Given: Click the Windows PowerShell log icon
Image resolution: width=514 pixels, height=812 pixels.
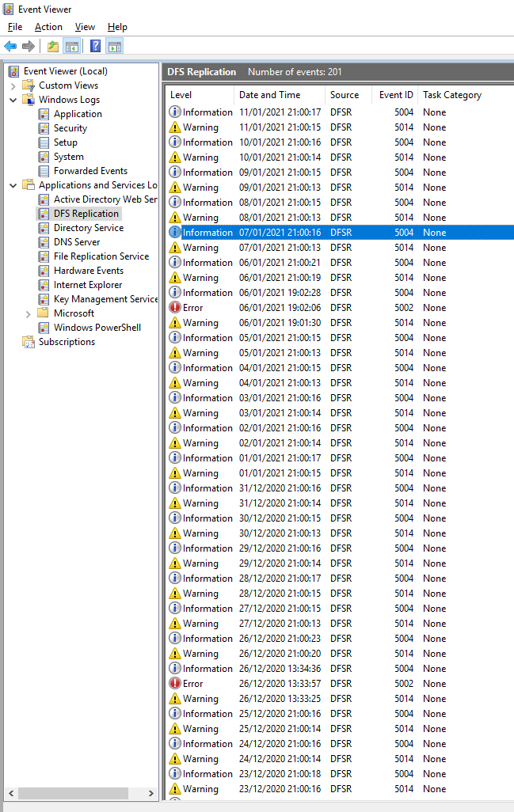Looking at the screenshot, I should [x=44, y=328].
